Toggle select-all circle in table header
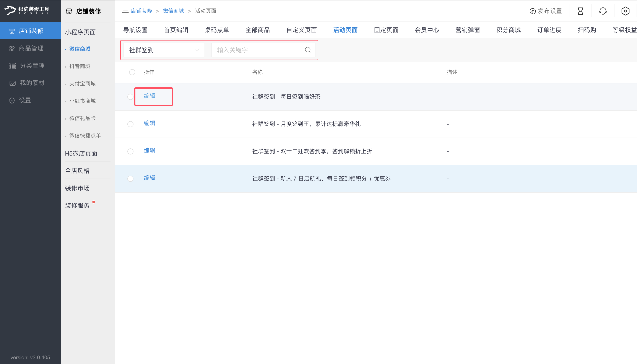 click(132, 72)
